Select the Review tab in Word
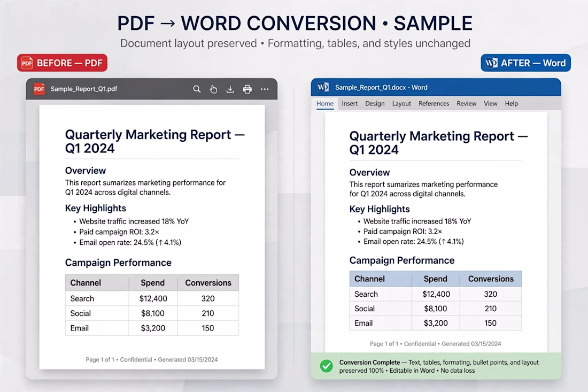Viewport: 588px width, 392px height. [x=467, y=104]
